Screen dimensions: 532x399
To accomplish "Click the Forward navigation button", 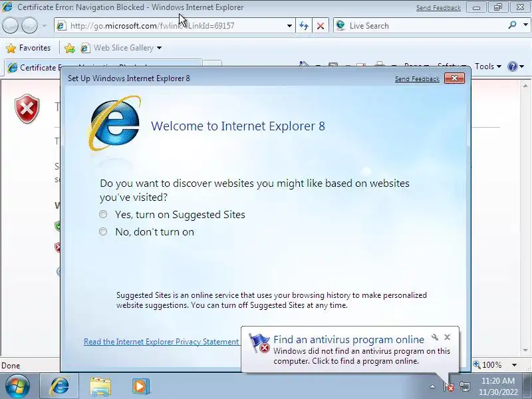I will point(29,26).
